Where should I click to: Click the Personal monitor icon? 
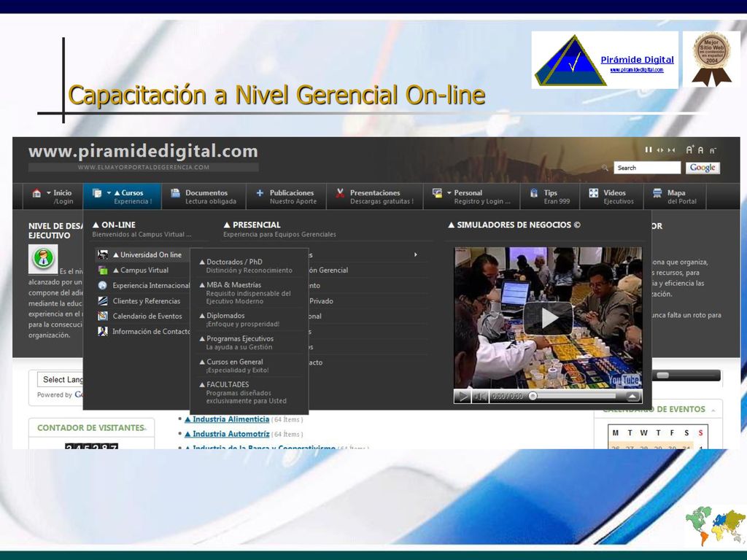click(x=437, y=192)
